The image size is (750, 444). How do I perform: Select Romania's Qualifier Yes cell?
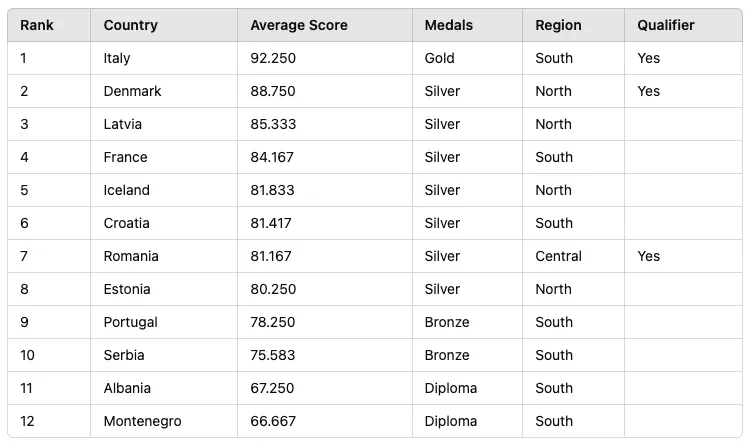tap(649, 256)
